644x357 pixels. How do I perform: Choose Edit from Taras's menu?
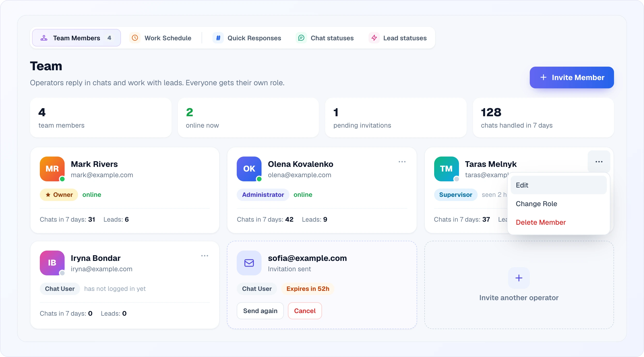559,185
